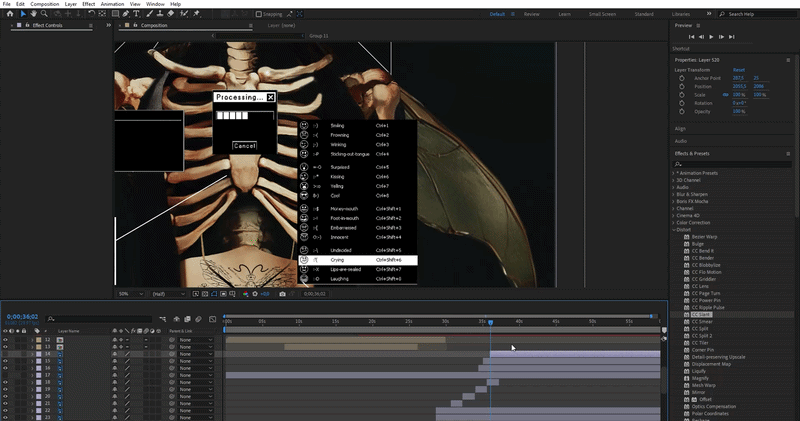Open the Layer menu
The height and width of the screenshot is (421, 800).
70,4
